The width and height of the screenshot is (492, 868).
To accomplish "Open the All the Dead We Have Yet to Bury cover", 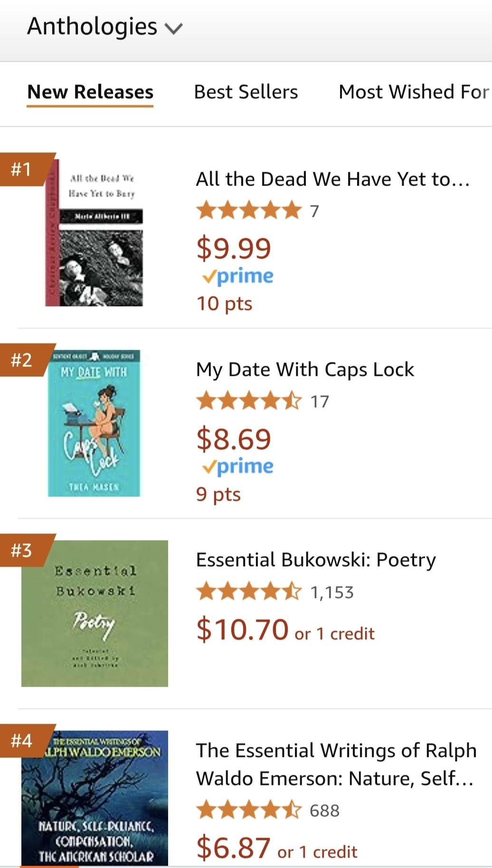I will pyautogui.click(x=94, y=233).
